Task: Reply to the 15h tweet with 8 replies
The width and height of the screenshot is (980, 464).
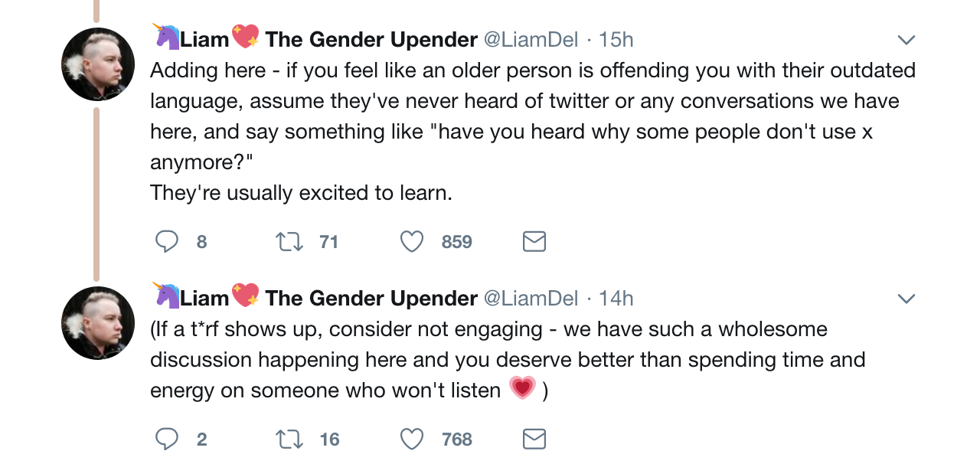Action: [167, 242]
